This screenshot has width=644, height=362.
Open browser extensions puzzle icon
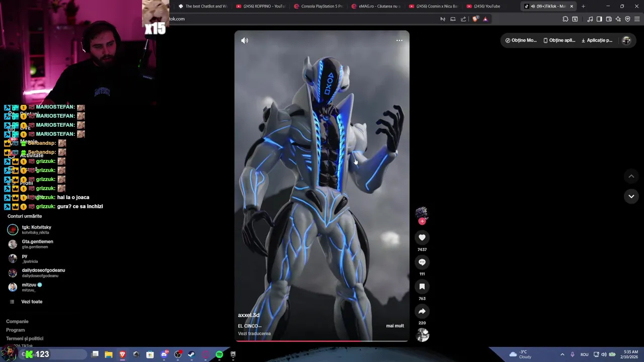(x=566, y=19)
